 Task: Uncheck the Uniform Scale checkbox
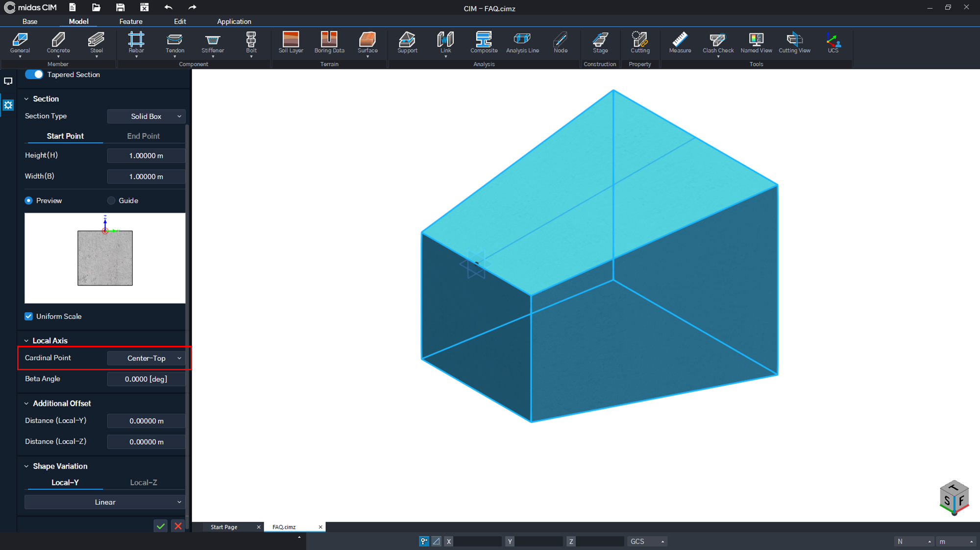pos(28,316)
